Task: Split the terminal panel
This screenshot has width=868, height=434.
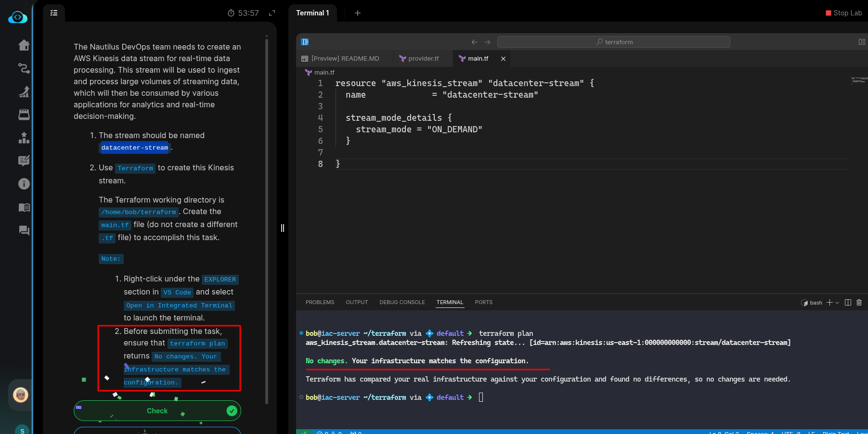Action: [848, 303]
